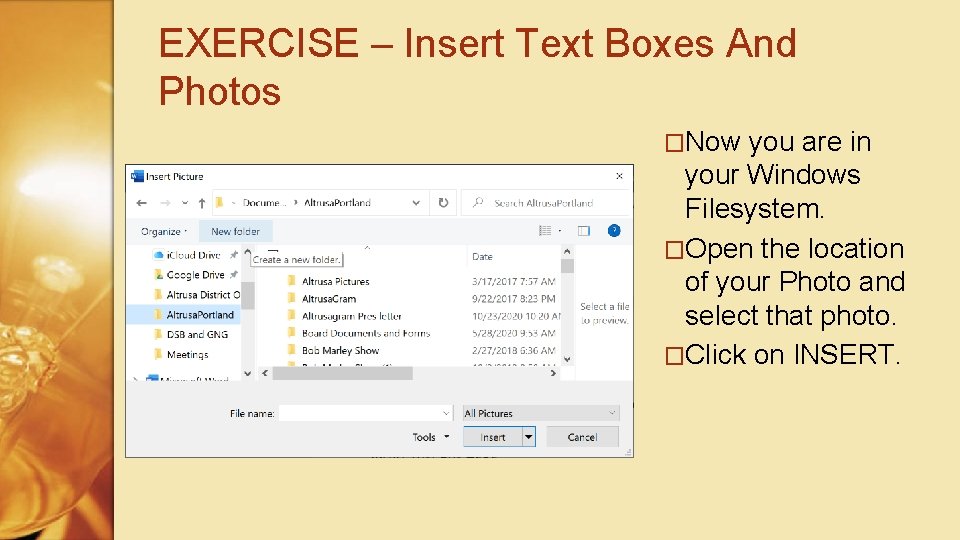The height and width of the screenshot is (540, 960).
Task: Select Altrusa District O folder in sidebar
Action: coord(198,294)
